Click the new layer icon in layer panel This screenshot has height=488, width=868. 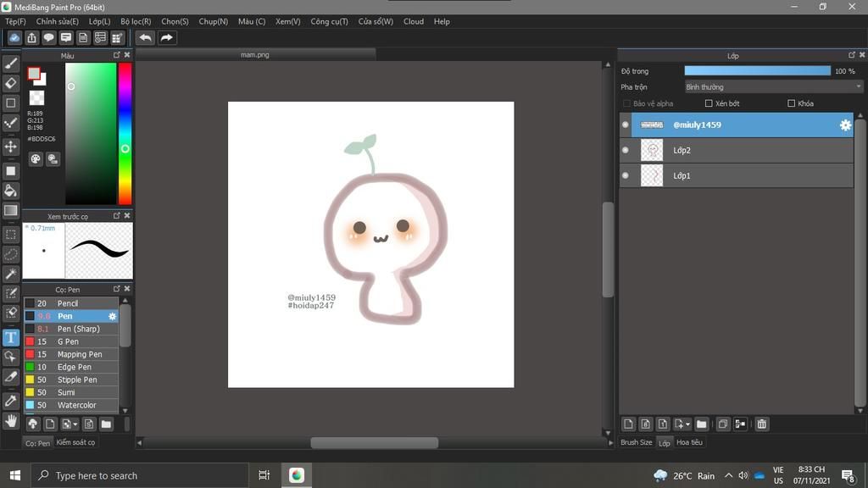pos(628,424)
